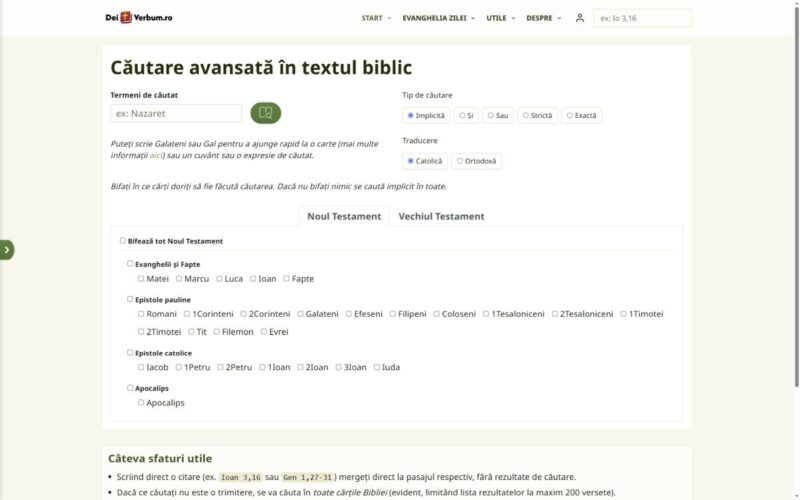Open the user account icon
The image size is (800, 500).
click(x=580, y=18)
